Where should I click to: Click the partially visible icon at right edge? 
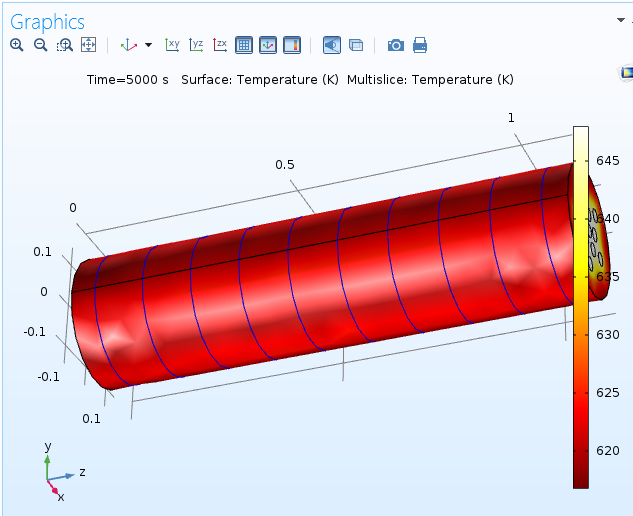point(627,73)
